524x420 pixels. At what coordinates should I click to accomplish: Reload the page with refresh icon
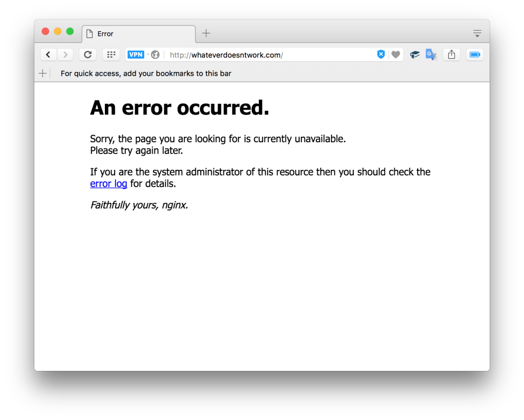click(88, 54)
